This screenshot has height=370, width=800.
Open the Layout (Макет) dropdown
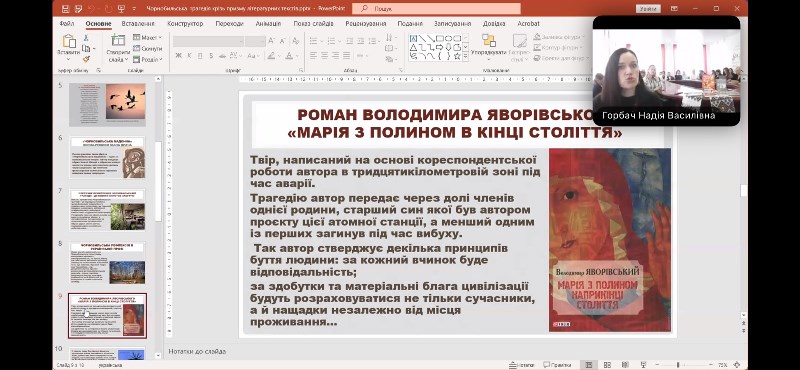tap(147, 37)
